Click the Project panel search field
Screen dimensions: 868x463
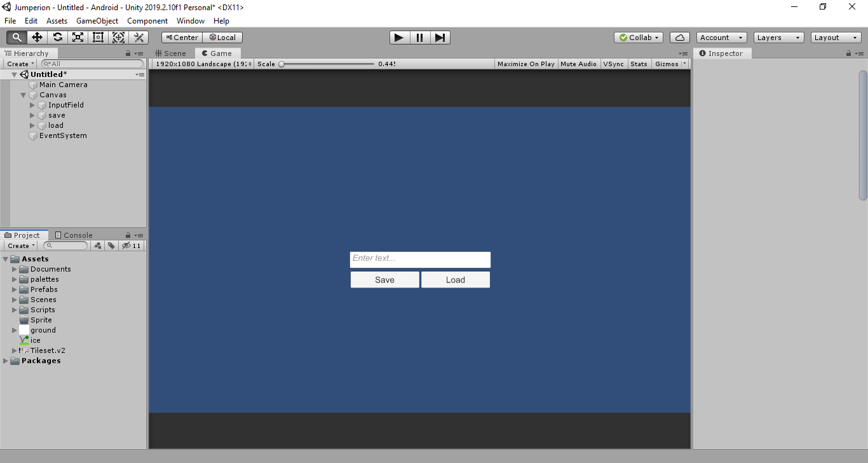tap(65, 245)
